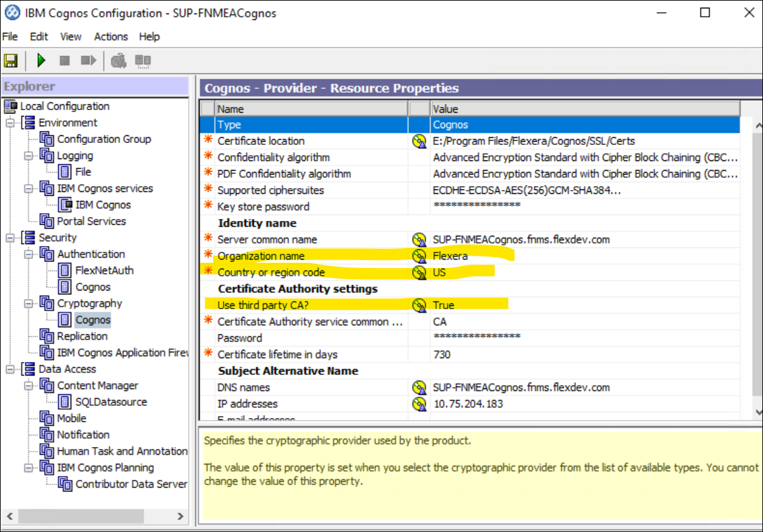The height and width of the screenshot is (532, 763).
Task: Select the Cognos item under Cryptography
Action: 93,320
